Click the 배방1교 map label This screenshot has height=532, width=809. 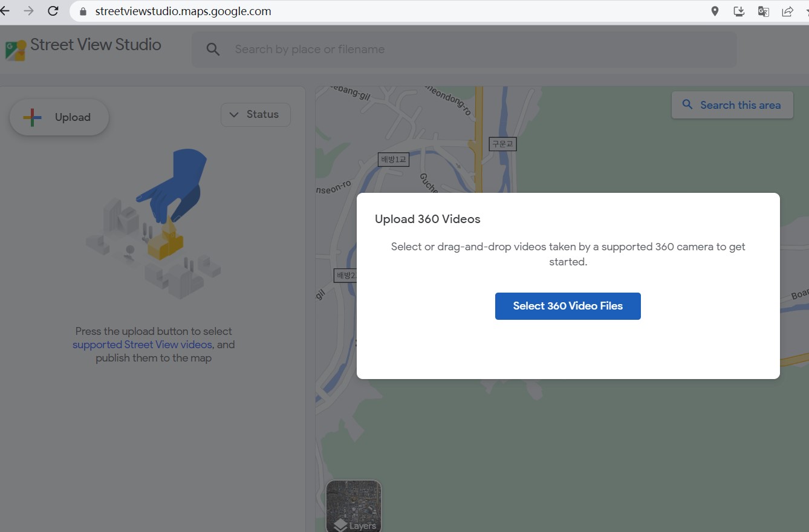(x=394, y=160)
